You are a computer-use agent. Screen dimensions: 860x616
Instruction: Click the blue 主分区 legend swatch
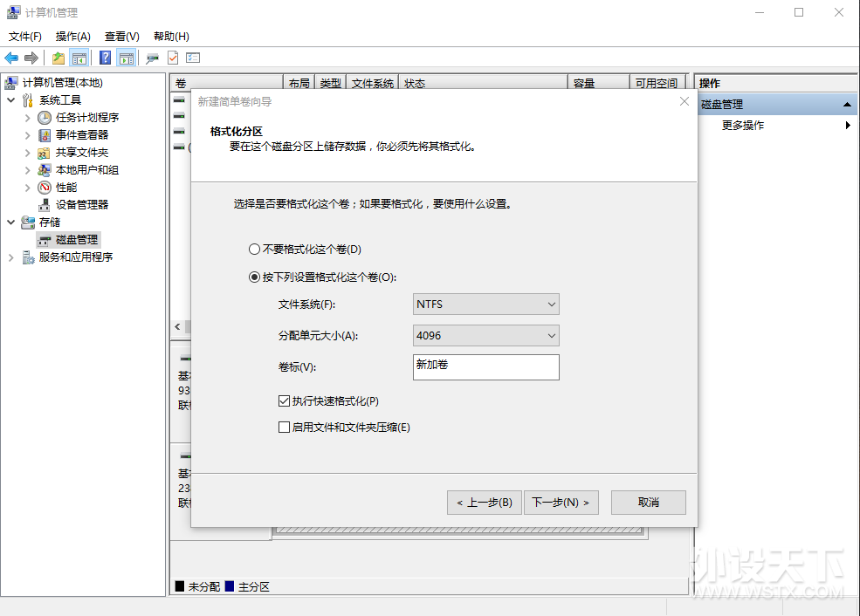[x=230, y=586]
